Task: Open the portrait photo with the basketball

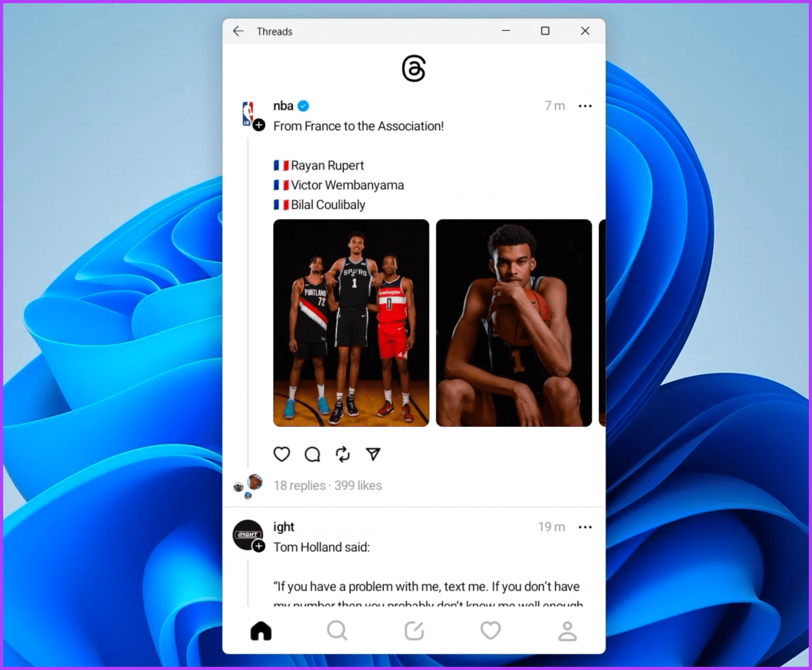Action: point(514,323)
